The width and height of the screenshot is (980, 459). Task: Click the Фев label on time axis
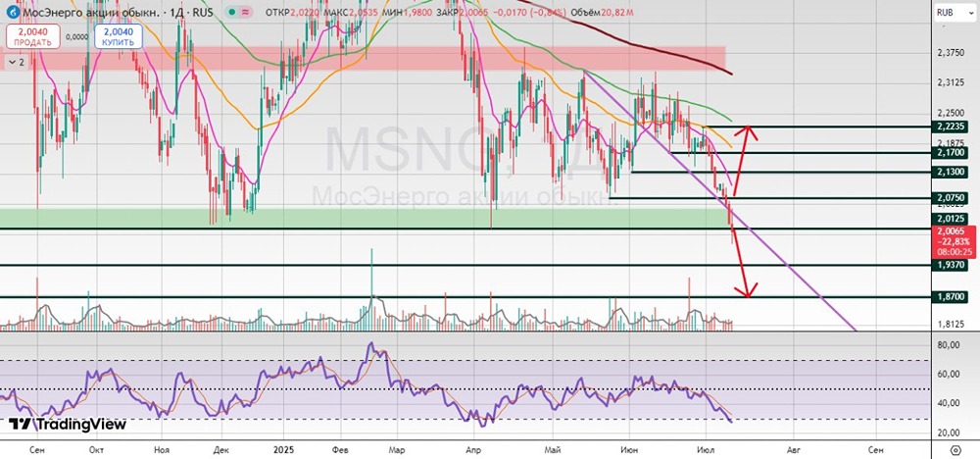point(341,449)
